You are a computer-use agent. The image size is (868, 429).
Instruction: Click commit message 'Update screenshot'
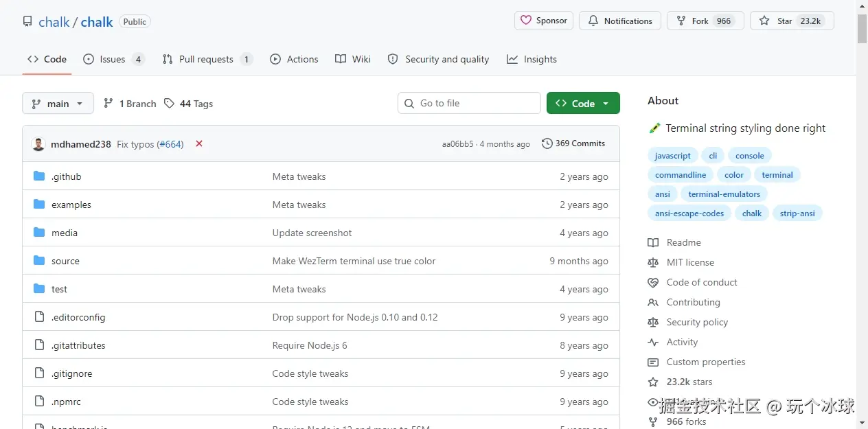[x=312, y=233]
